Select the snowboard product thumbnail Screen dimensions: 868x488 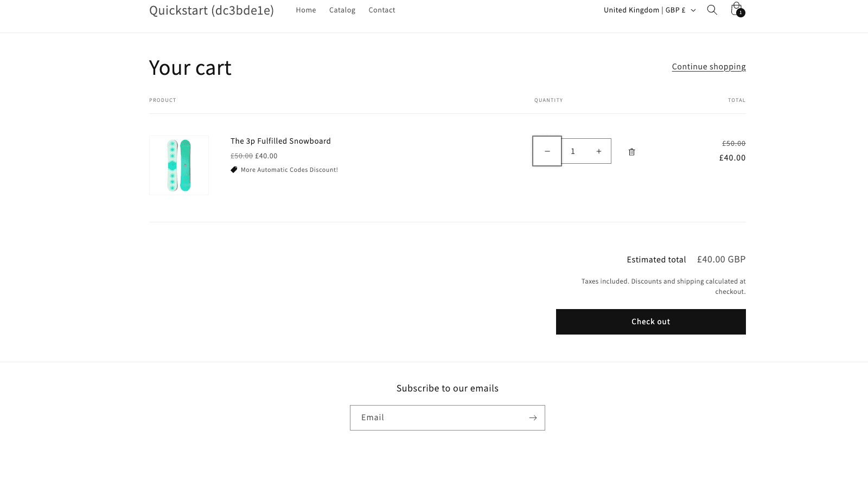click(x=179, y=165)
